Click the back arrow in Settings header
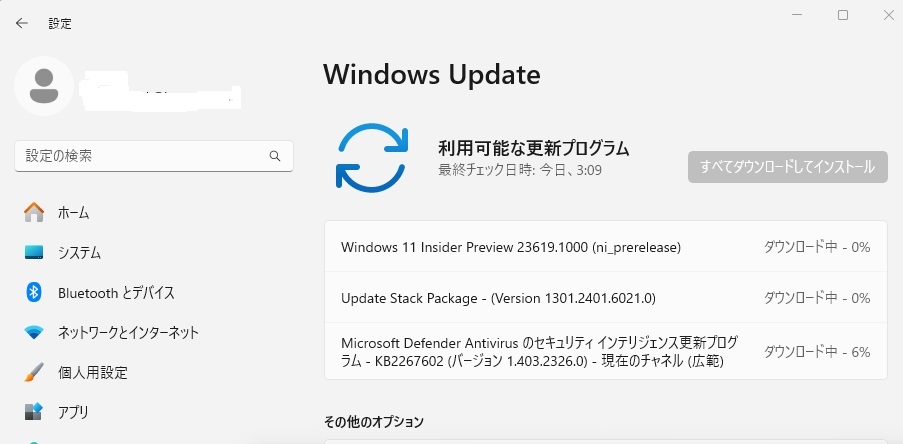This screenshot has width=903, height=444. [22, 23]
